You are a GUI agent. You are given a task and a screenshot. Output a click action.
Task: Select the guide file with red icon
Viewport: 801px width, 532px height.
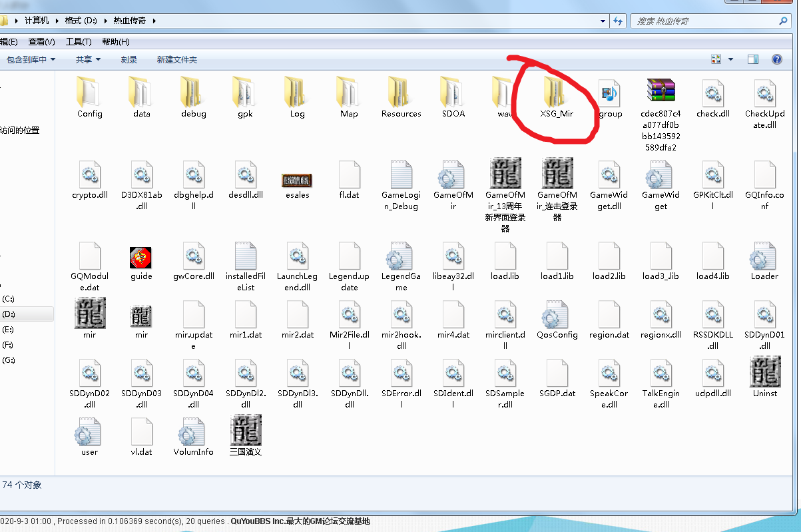[141, 258]
